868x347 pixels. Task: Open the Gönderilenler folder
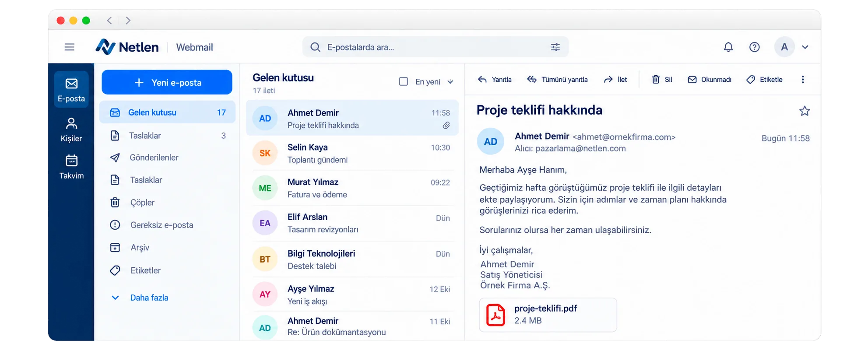(167, 158)
